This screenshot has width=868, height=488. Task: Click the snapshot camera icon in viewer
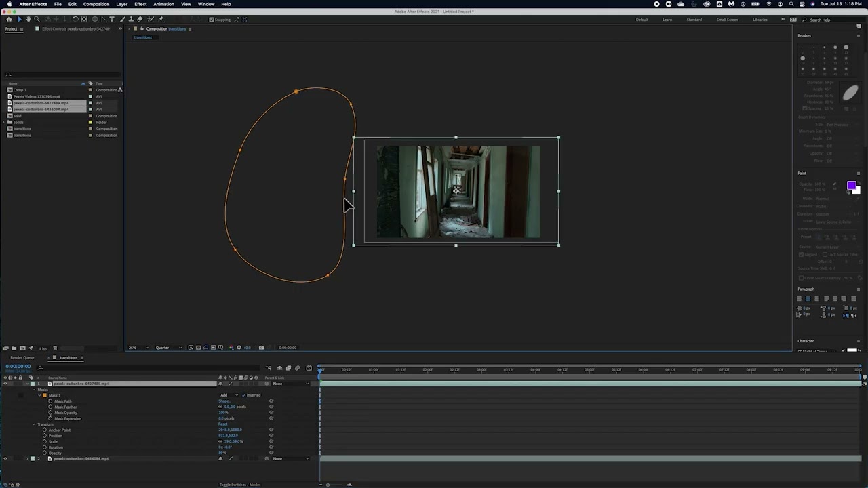point(261,348)
